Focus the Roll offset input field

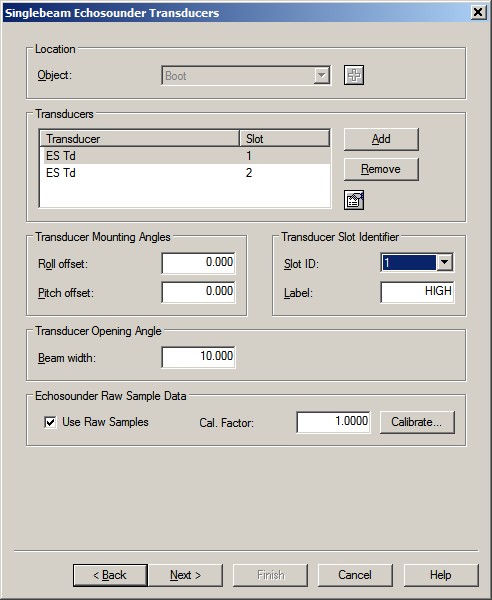(x=198, y=263)
